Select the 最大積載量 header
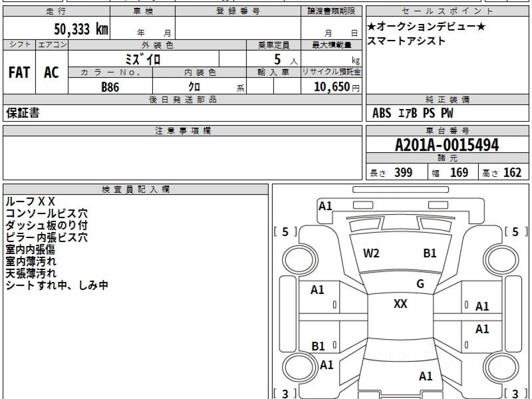 [x=331, y=45]
